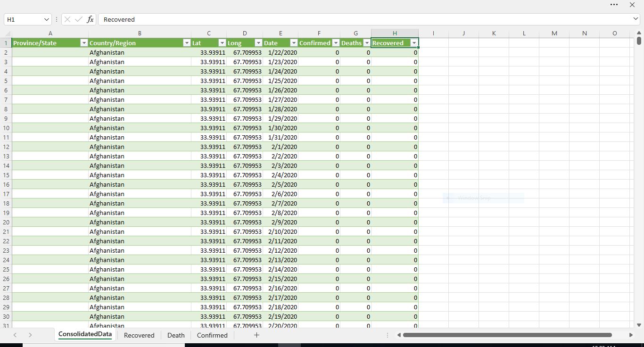The width and height of the screenshot is (644, 347).
Task: Click the vertical scrollbar thumb
Action: 639,41
